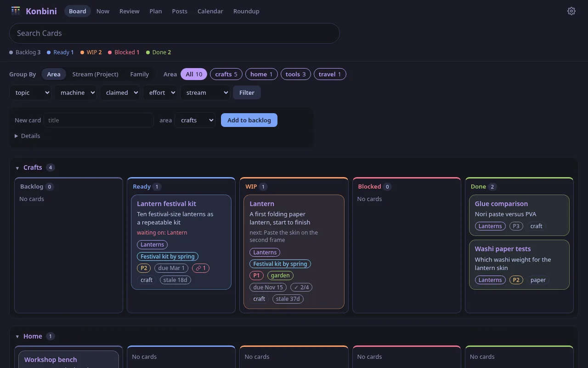Open the effort filter dropdown

click(x=160, y=92)
